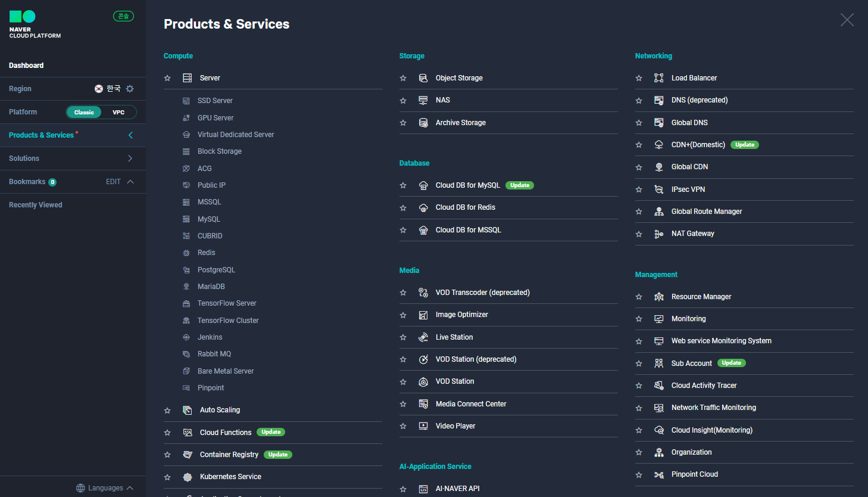868x497 pixels.
Task: Click the Monitoring icon
Action: [x=659, y=319]
